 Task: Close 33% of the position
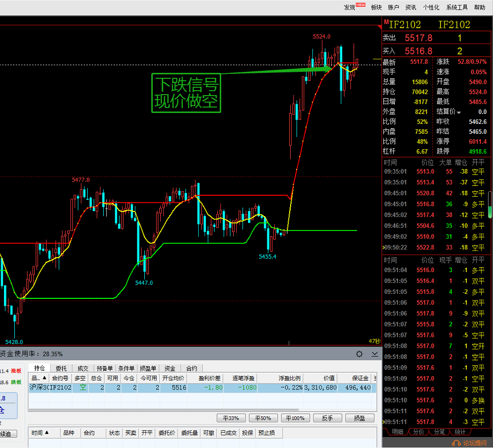(x=231, y=418)
